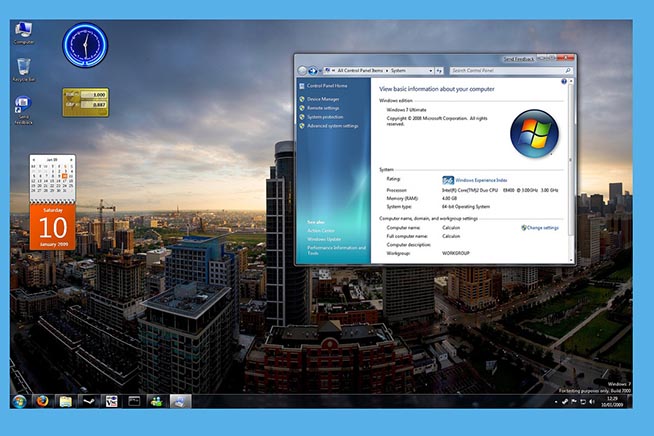Click the taskbar clock showing 12:29
Screen dimensions: 654x436
point(612,402)
